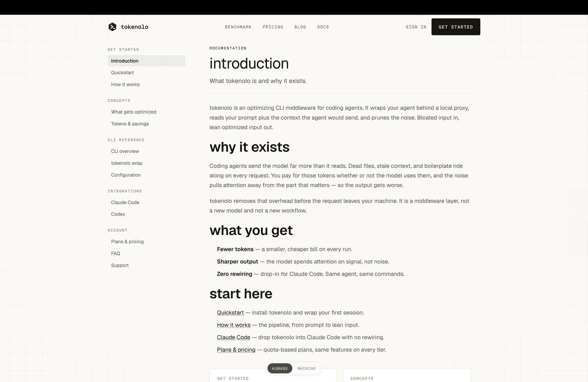This screenshot has height=382, width=588.
Task: Open DOCS in top navigation
Action: 323,27
